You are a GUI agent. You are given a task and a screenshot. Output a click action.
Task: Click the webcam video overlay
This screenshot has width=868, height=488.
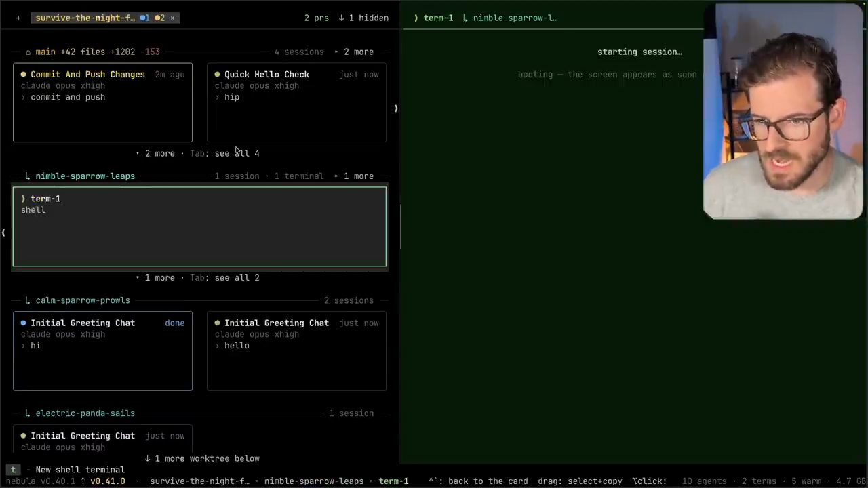(x=783, y=111)
